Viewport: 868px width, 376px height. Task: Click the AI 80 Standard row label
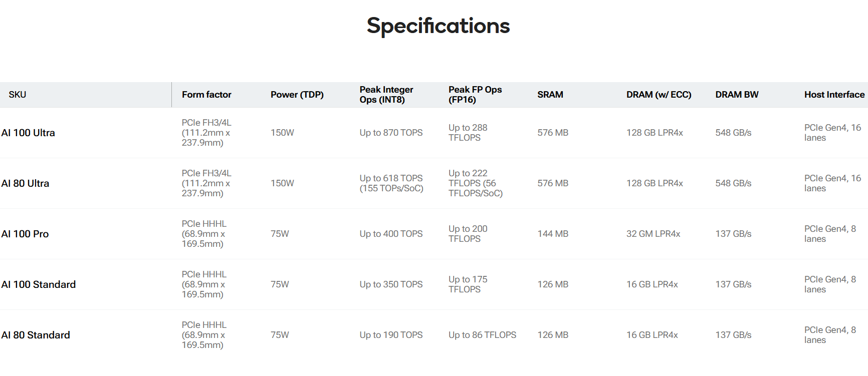tap(36, 335)
